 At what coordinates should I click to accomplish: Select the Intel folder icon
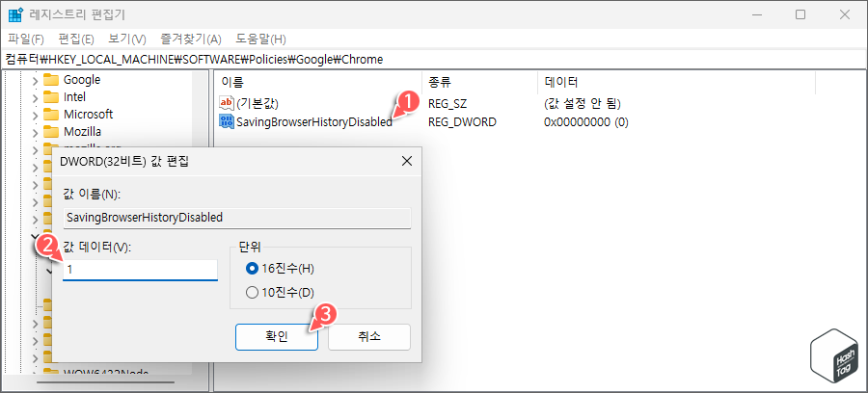[51, 97]
